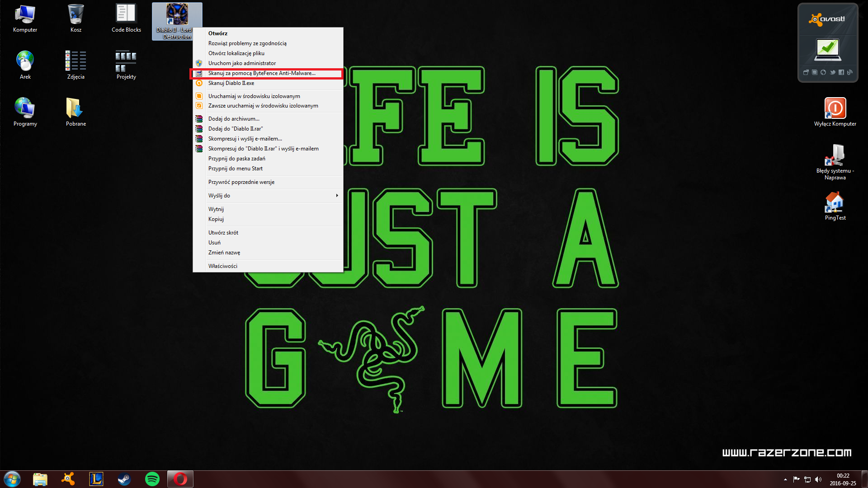Select Skanuj za pomocą ByteFence Anti-Malware
Viewport: 868px width, 488px height.
262,73
